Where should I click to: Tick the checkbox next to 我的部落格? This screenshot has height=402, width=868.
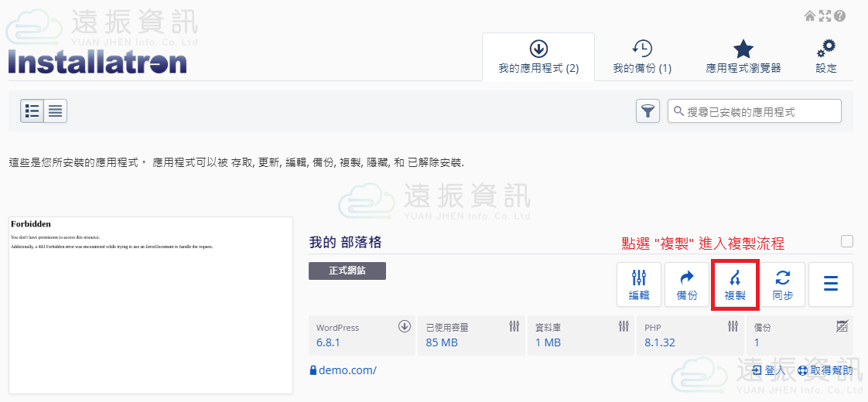click(x=847, y=241)
